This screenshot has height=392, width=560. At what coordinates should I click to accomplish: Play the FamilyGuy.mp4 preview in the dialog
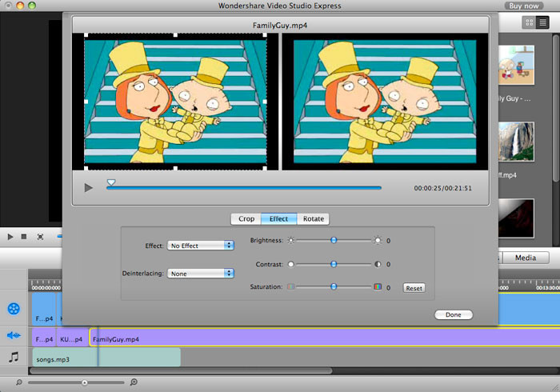click(88, 188)
